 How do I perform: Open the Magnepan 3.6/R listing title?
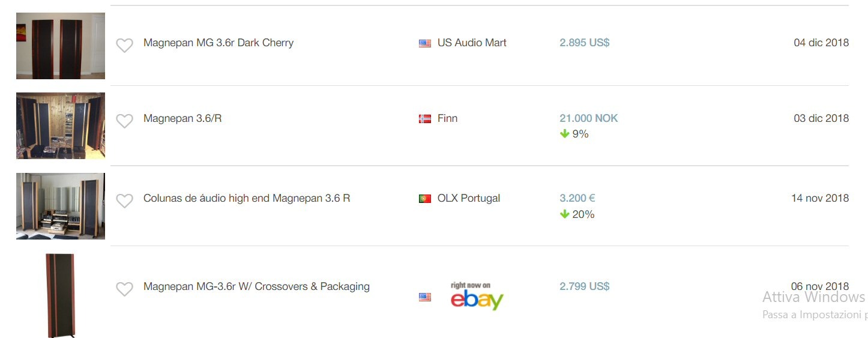tap(182, 118)
